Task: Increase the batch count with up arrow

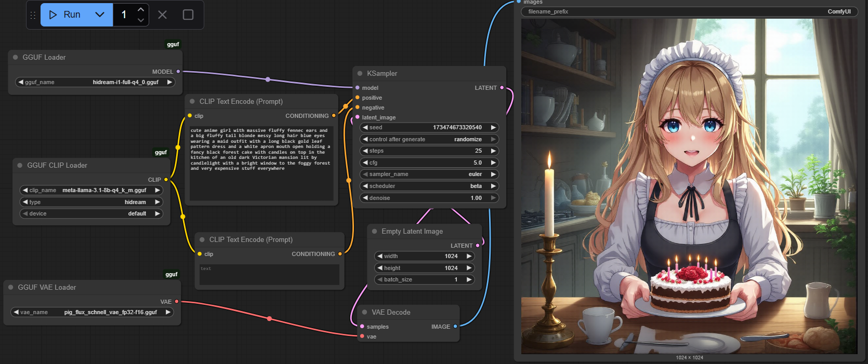Action: [x=141, y=9]
